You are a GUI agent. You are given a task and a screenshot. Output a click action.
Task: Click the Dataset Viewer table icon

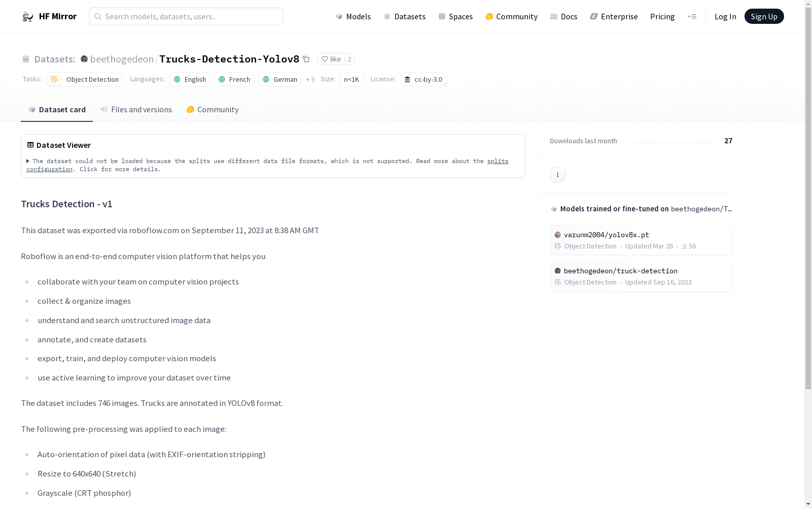30,145
